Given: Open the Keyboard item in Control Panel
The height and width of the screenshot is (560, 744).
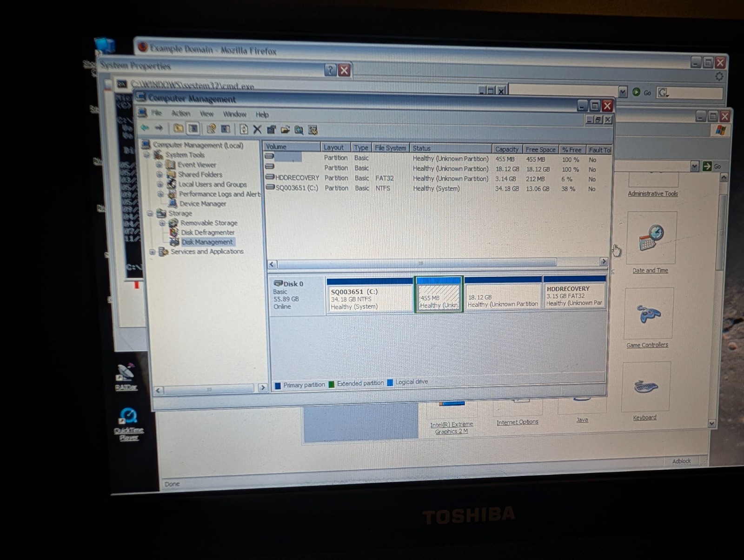Looking at the screenshot, I should 645,391.
